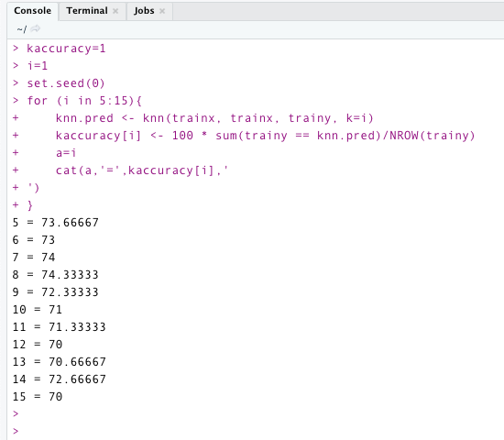Click output line '15 = 70'

[38, 397]
